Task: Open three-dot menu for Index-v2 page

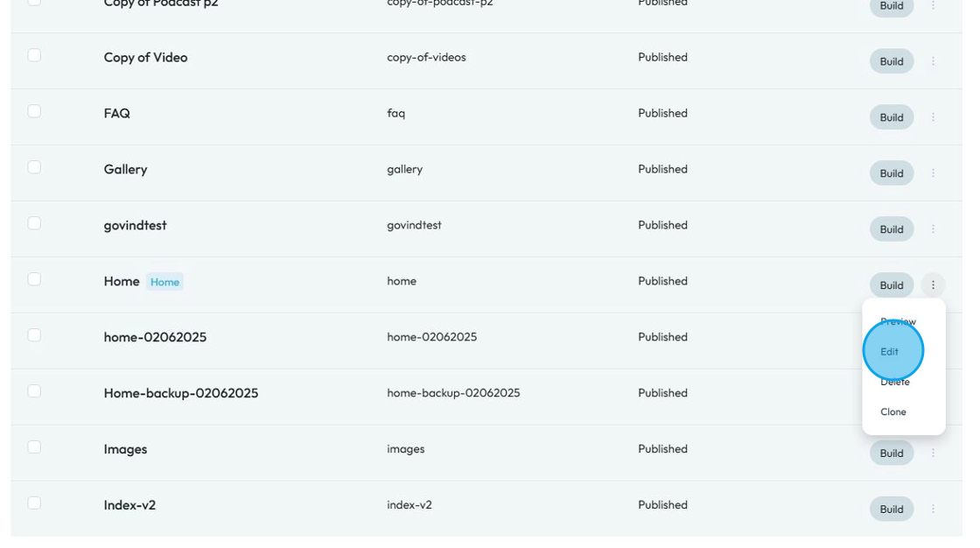Action: pyautogui.click(x=933, y=509)
